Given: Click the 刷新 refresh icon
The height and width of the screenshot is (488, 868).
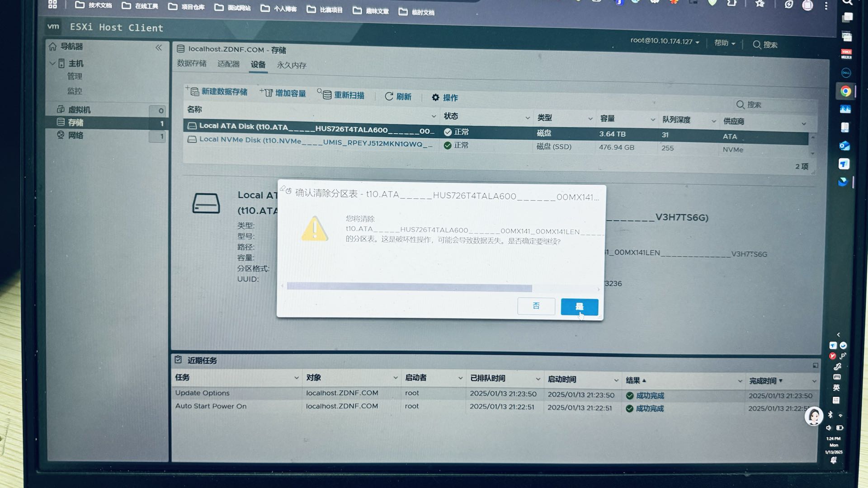Looking at the screenshot, I should pos(389,96).
